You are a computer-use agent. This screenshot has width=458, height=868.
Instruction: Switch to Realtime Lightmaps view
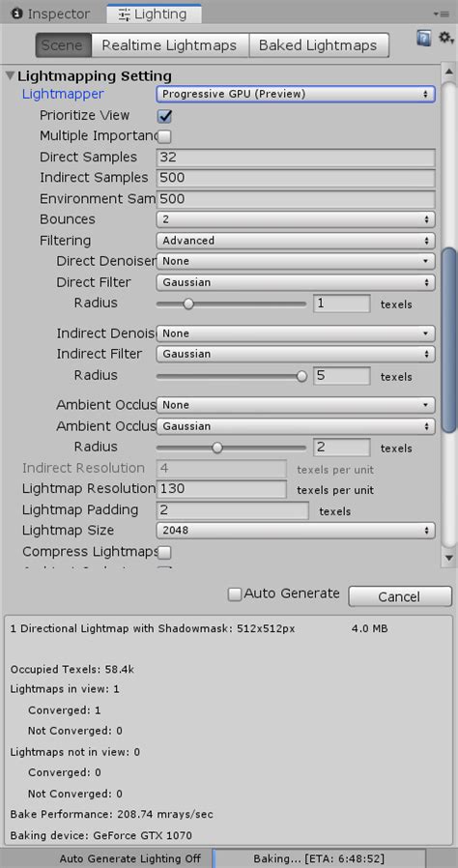click(169, 45)
